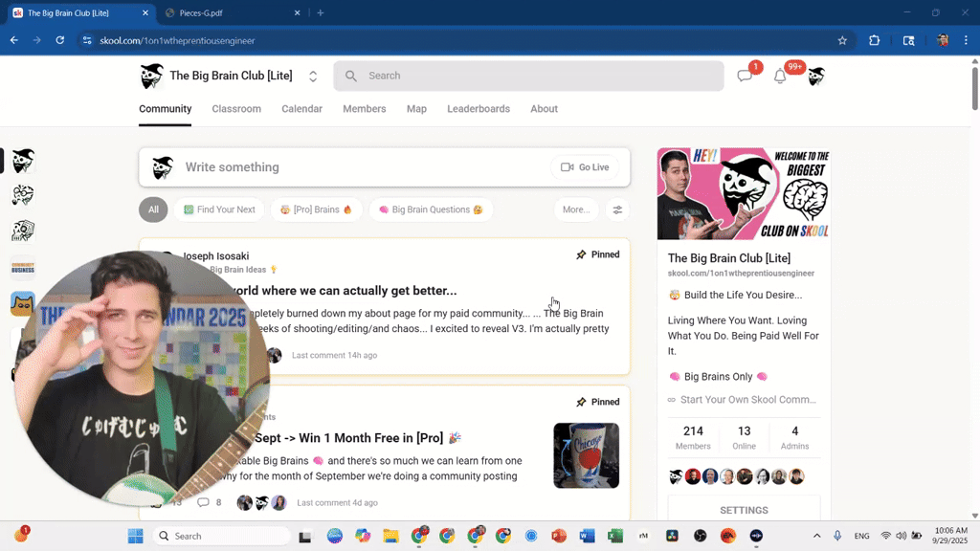View the 13 Online count
The height and width of the screenshot is (551, 980).
click(x=744, y=437)
